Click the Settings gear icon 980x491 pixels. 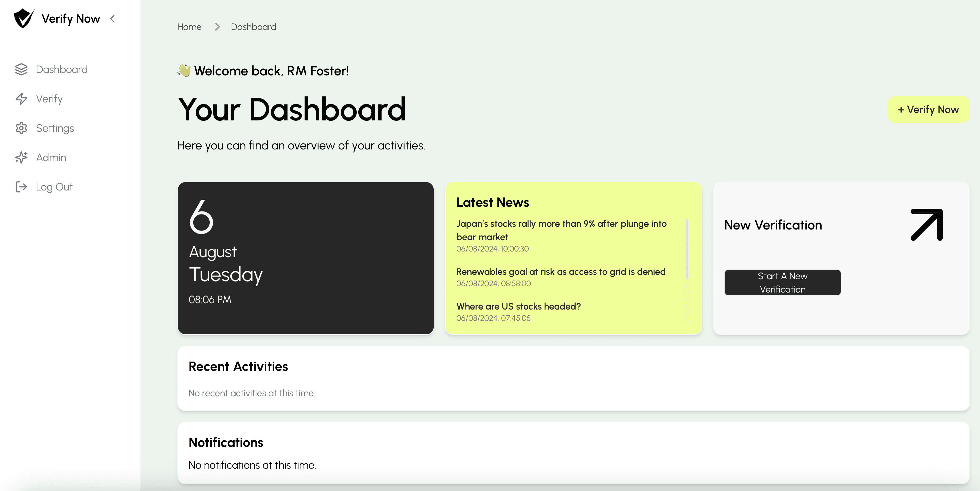(21, 128)
